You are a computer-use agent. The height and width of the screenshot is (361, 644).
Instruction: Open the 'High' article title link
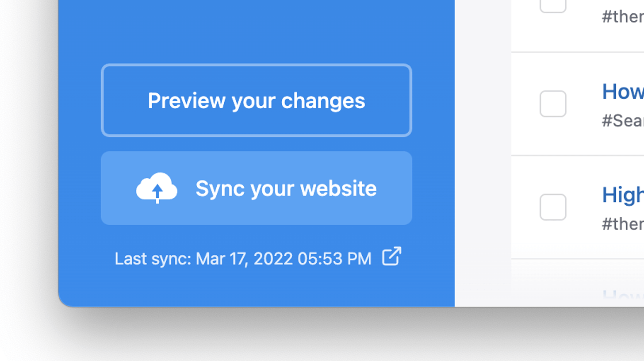(624, 195)
